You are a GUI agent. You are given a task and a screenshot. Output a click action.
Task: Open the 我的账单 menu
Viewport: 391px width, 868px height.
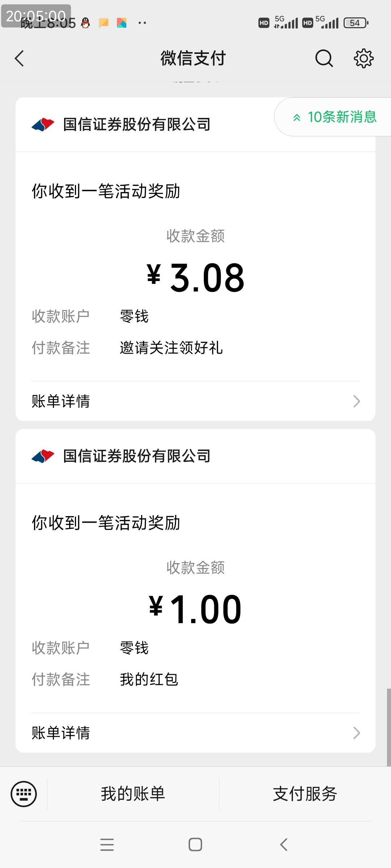pyautogui.click(x=133, y=794)
